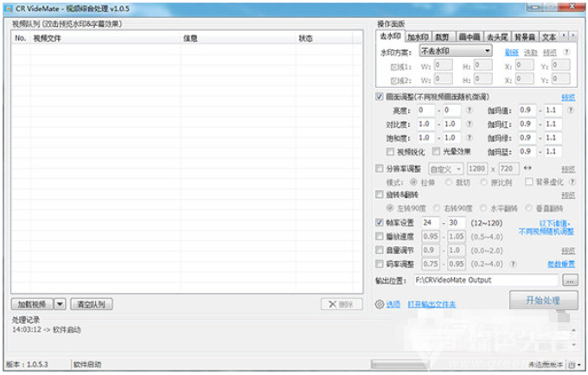Check the 背景虚化 option

(528, 181)
